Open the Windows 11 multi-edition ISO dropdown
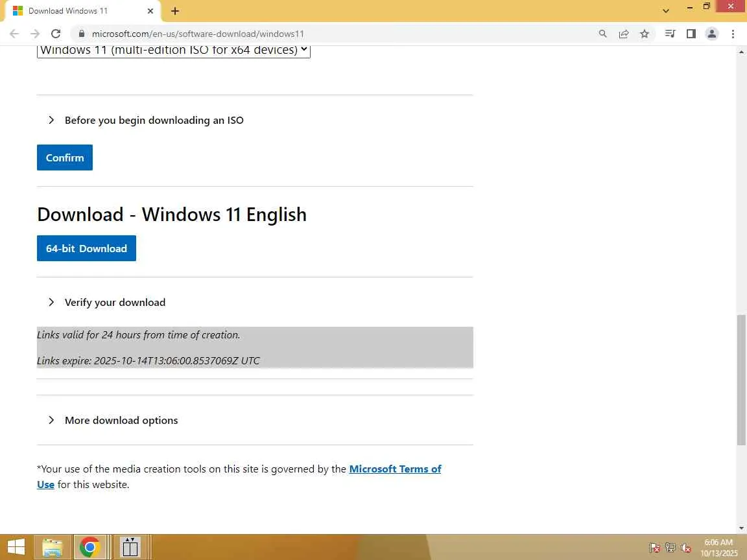 click(173, 51)
